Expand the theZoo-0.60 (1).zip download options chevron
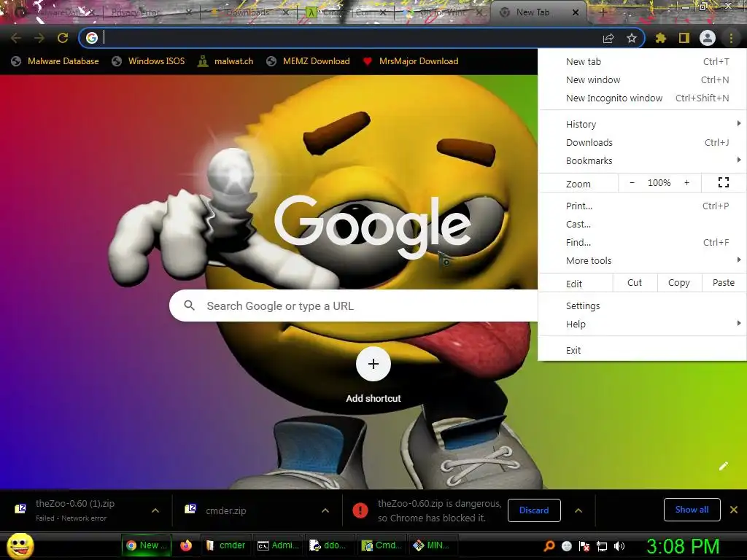Image resolution: width=747 pixels, height=560 pixels. click(155, 510)
